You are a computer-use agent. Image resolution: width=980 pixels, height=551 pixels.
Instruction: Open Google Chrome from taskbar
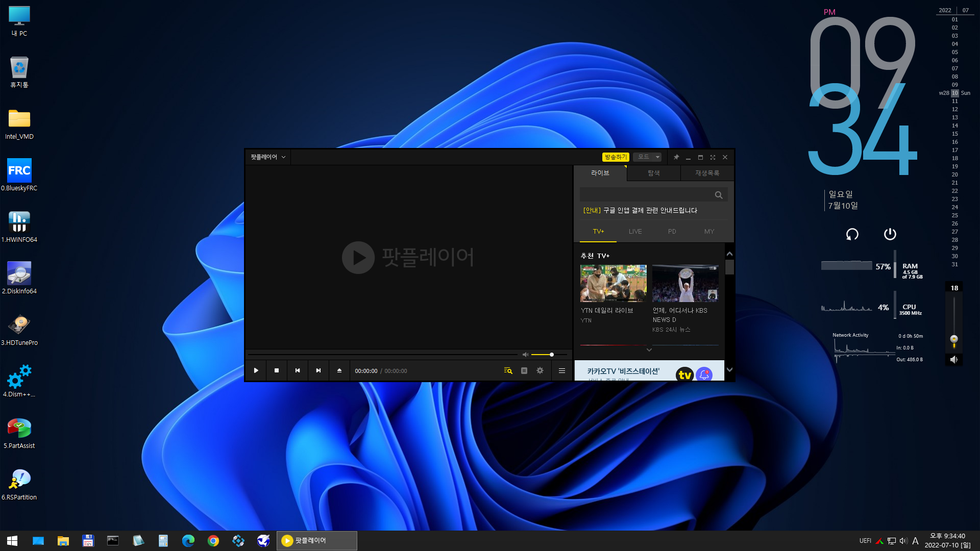pos(213,541)
